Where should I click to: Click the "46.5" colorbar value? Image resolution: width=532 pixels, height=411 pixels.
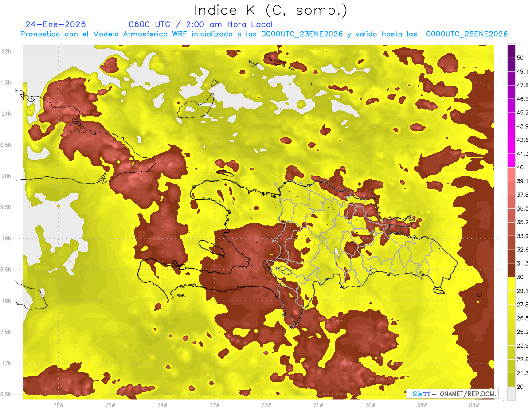coord(523,99)
